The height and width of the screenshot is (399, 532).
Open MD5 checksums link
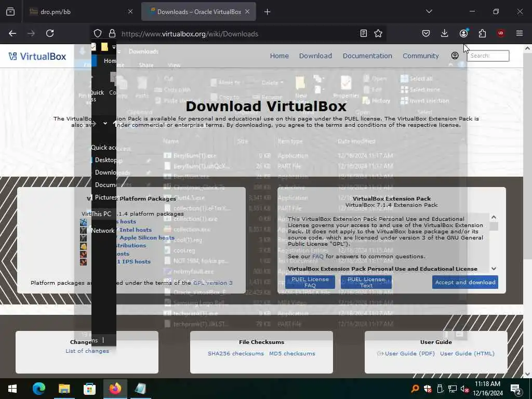coord(292,353)
